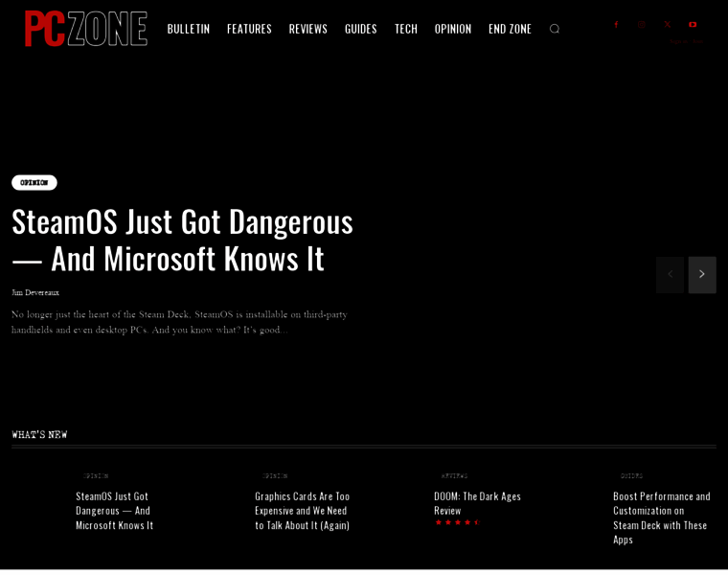Image resolution: width=728 pixels, height=575 pixels.
Task: Go to next slide with right arrow
Action: point(701,274)
